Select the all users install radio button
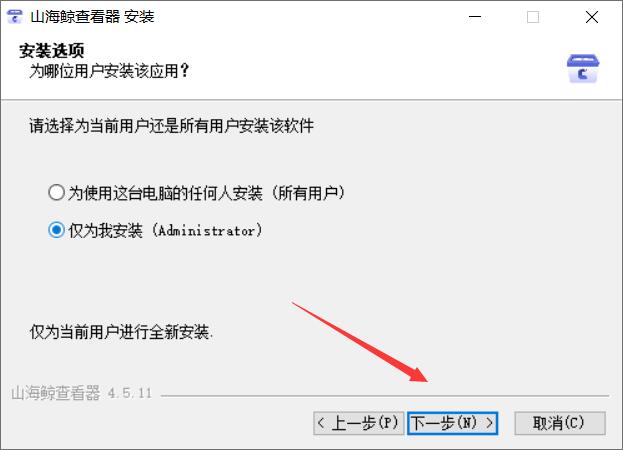 pyautogui.click(x=56, y=193)
